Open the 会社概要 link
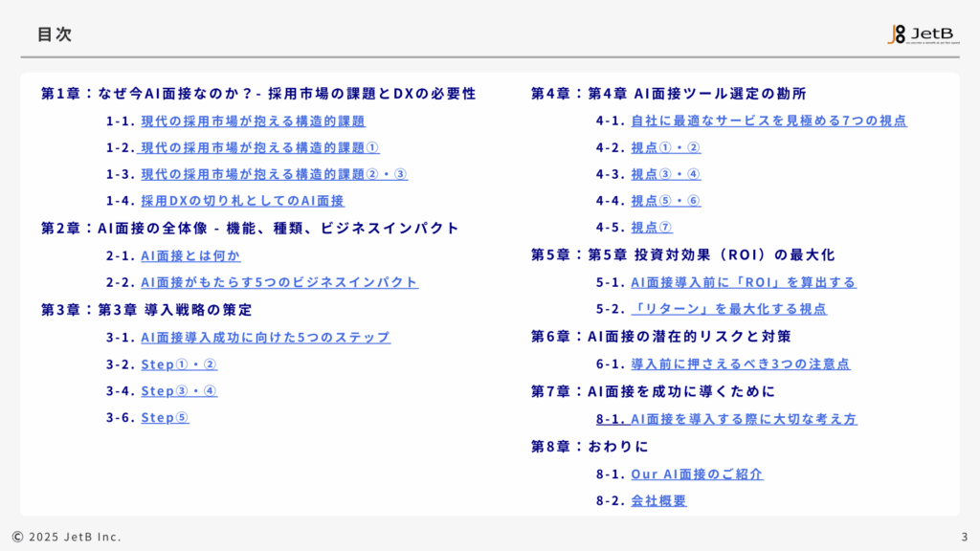 [x=658, y=501]
